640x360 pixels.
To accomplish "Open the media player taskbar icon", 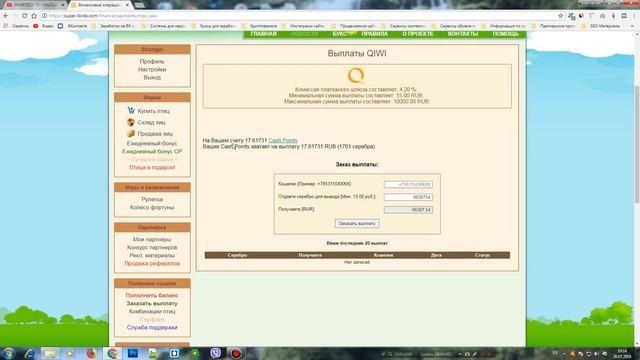I will point(70,353).
